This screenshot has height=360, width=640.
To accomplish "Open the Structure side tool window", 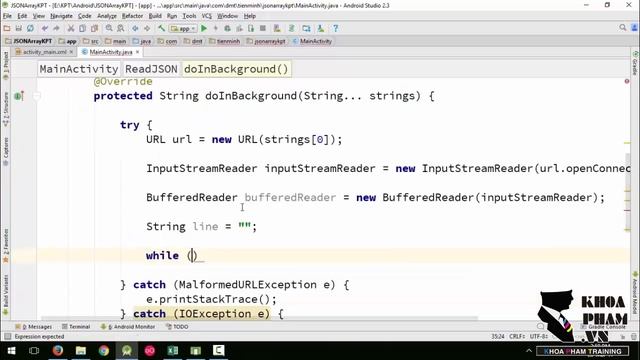I will 6,109.
